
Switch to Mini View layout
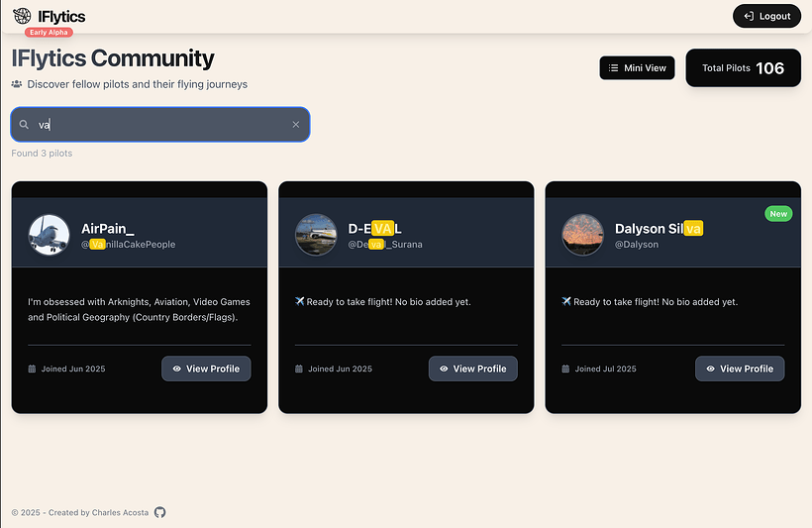[x=637, y=68]
